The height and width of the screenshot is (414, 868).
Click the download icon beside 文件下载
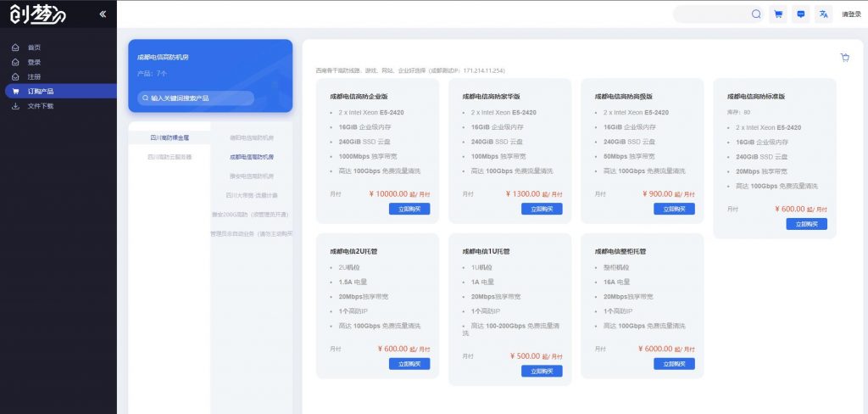pos(15,106)
